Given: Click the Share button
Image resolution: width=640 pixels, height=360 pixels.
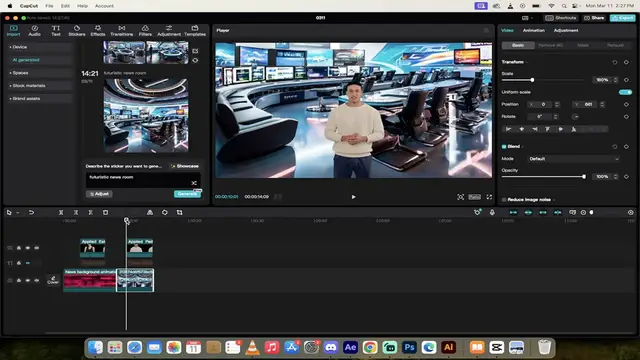Looking at the screenshot, I should coord(594,18).
